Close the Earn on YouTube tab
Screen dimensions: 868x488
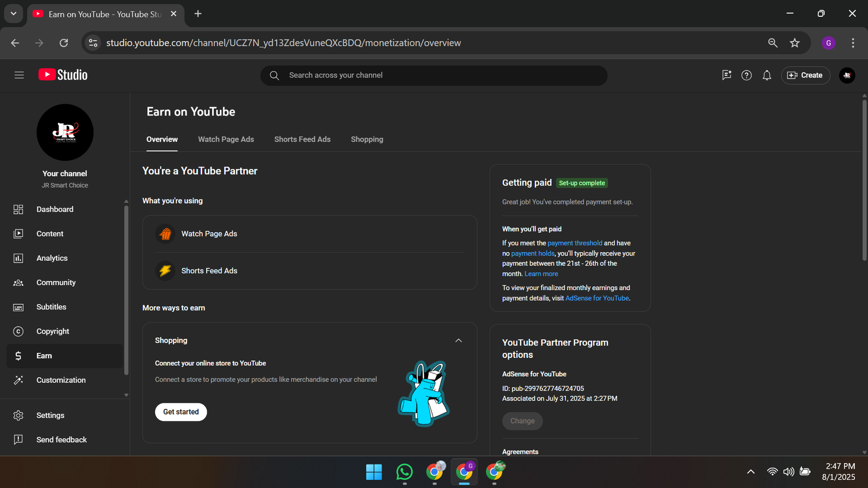click(x=174, y=14)
